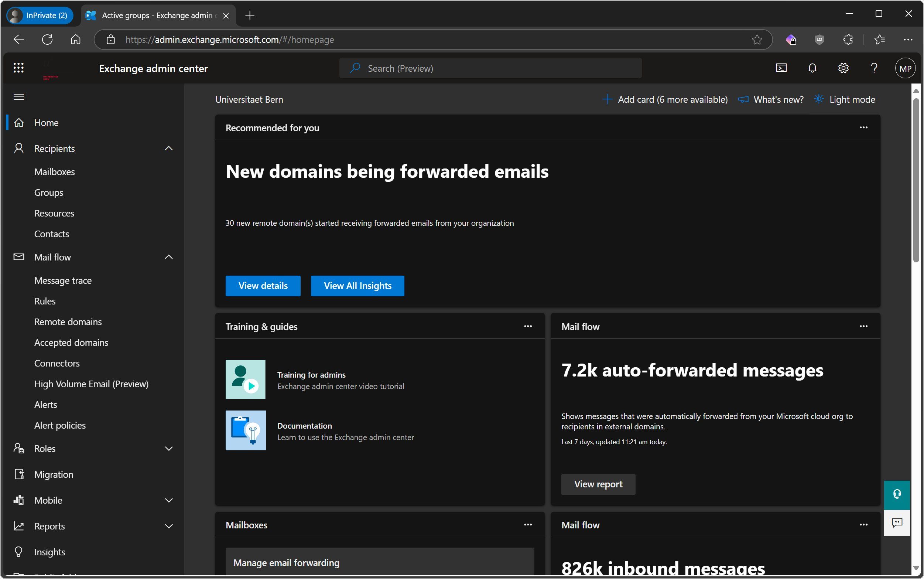The image size is (924, 579).
Task: Open mail flow Rules
Action: [45, 302]
